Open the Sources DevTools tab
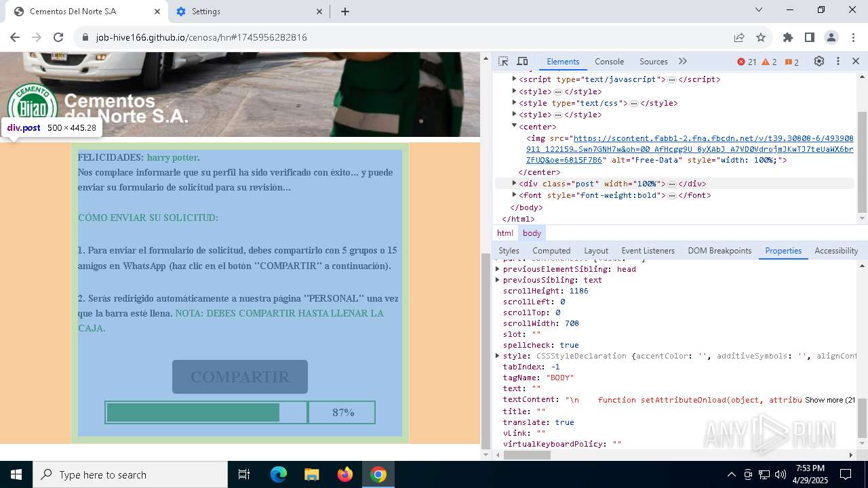The image size is (868, 488). pyautogui.click(x=654, y=62)
